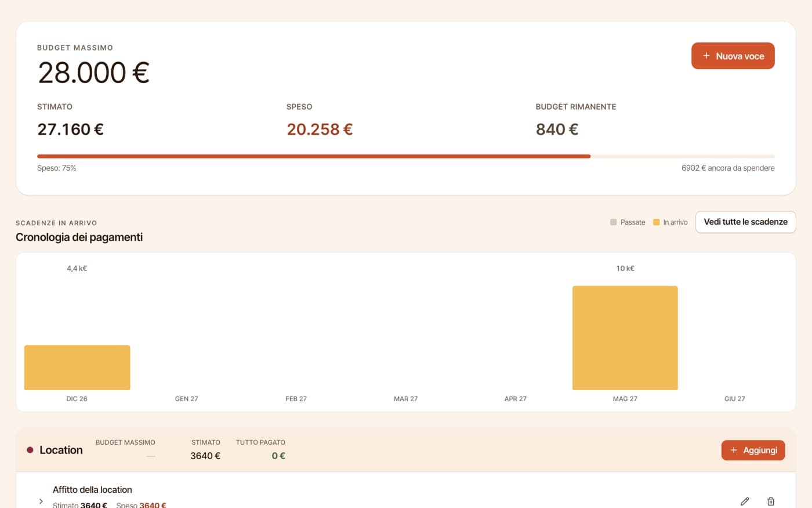Viewport: 812px width, 508px height.
Task: Click the GIU 27 month label
Action: click(x=734, y=399)
